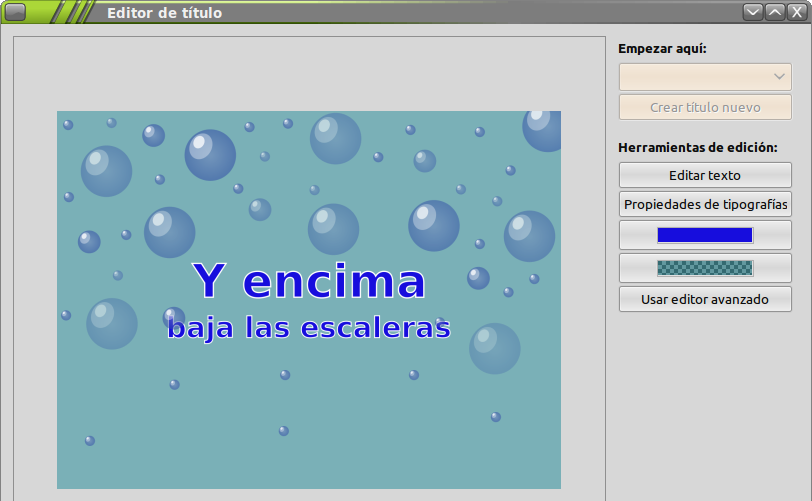Close the Editor de título window

tap(797, 12)
